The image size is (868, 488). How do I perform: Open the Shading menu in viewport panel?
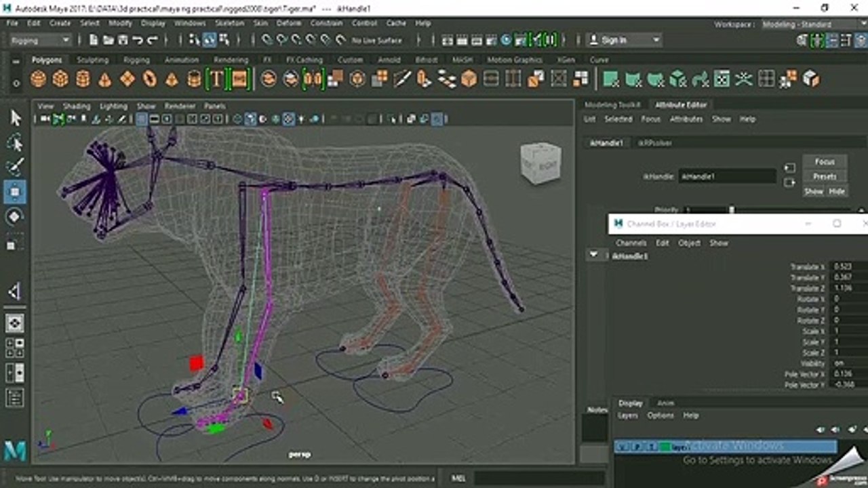77,106
